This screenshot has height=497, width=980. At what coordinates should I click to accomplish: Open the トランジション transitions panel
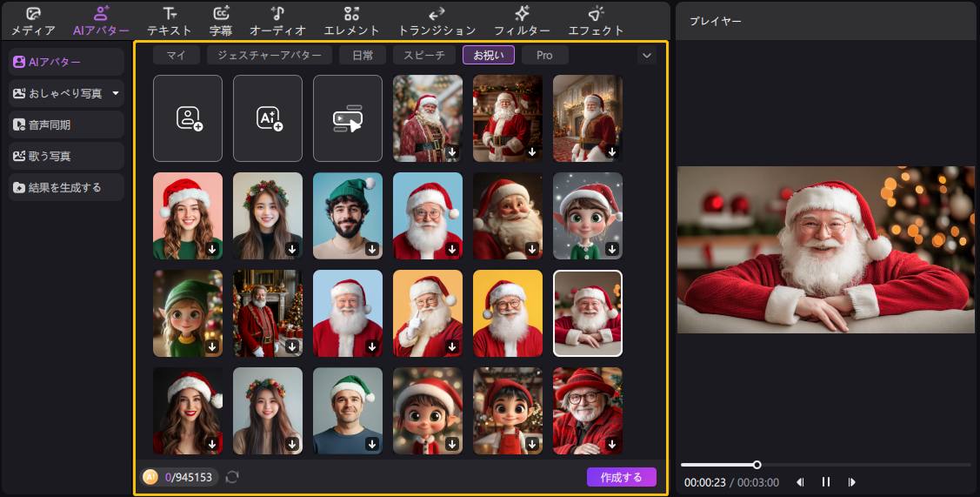[437, 21]
